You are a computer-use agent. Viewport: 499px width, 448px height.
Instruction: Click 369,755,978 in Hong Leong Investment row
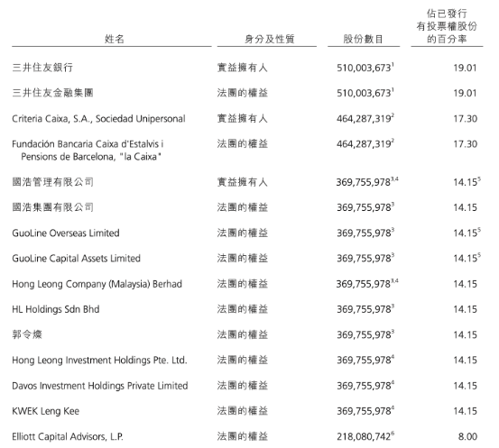tap(364, 361)
